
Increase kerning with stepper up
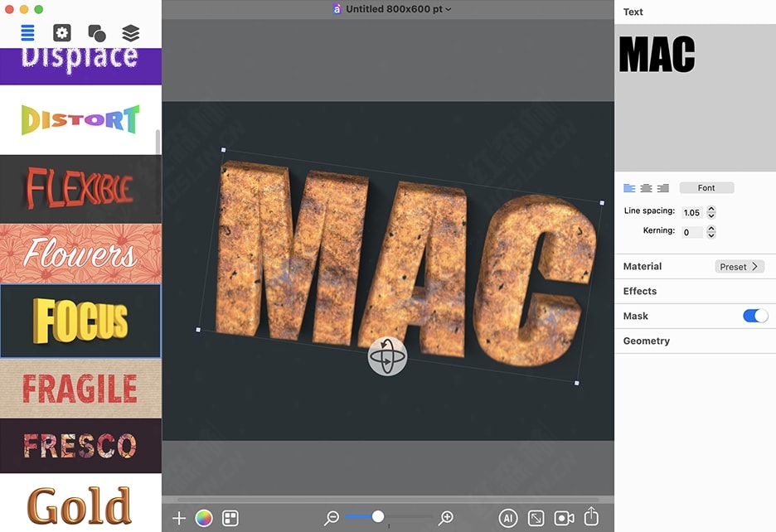[x=711, y=228]
